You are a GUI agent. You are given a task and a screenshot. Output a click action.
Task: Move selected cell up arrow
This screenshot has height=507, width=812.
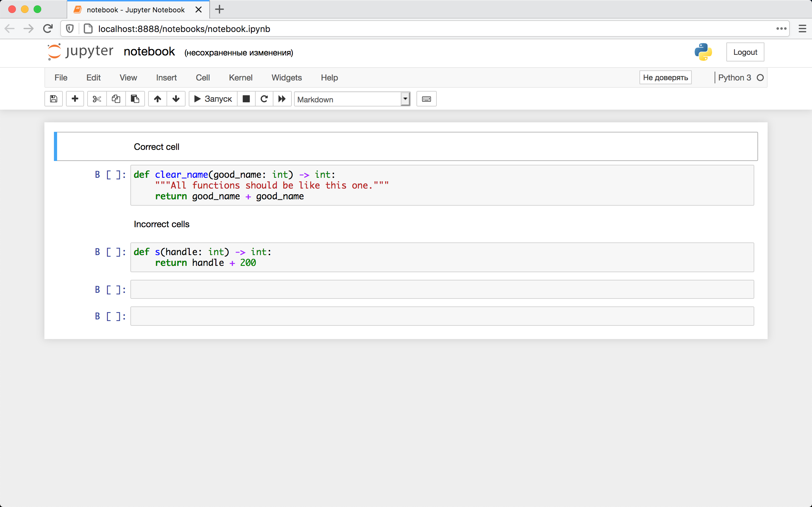(157, 99)
